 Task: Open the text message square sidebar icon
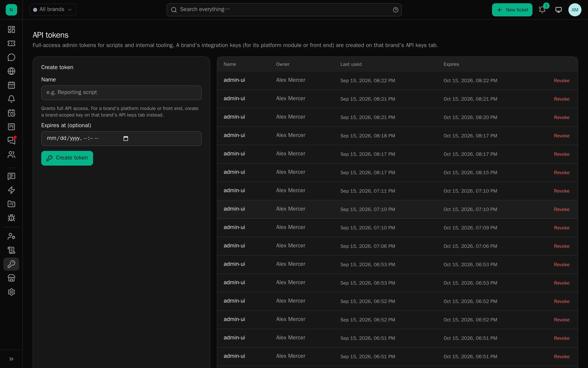pyautogui.click(x=11, y=176)
